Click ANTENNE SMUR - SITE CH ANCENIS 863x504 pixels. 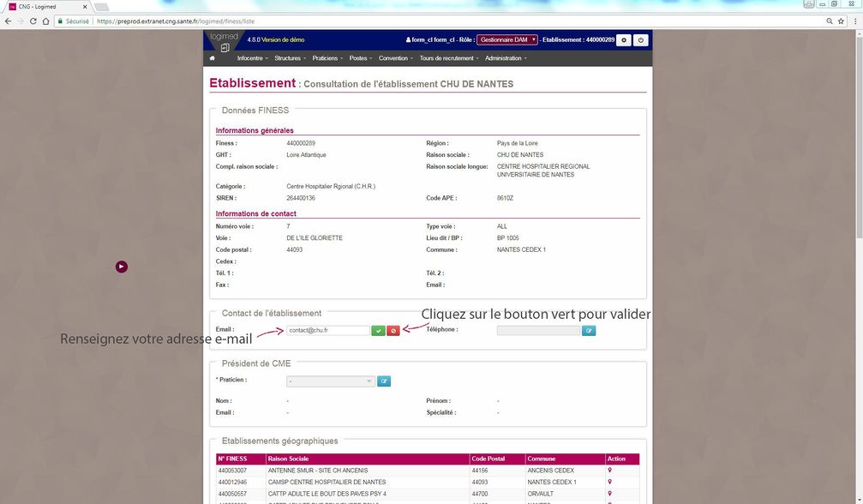[x=318, y=471]
